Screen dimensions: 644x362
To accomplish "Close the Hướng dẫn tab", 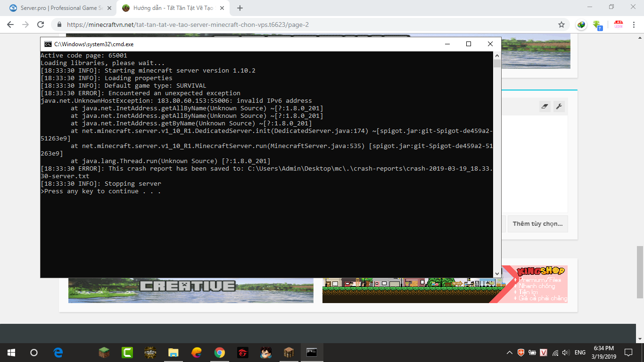I will tap(222, 8).
